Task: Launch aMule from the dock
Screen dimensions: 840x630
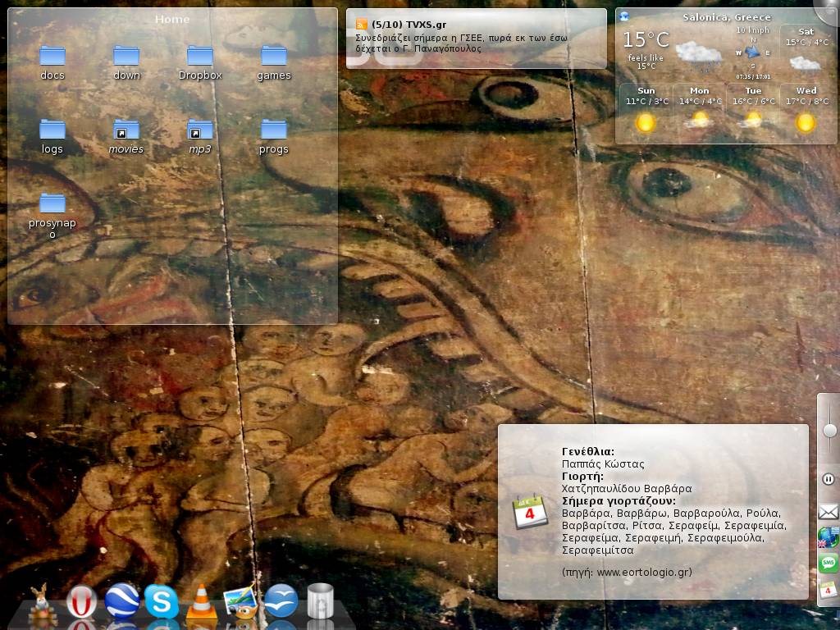Action: (43, 602)
